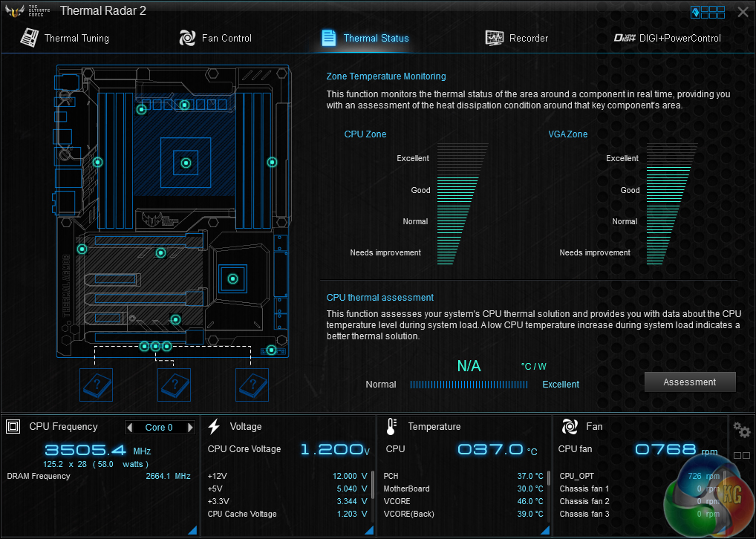
Task: Click the VCORE(Back) temperature row
Action: (463, 514)
